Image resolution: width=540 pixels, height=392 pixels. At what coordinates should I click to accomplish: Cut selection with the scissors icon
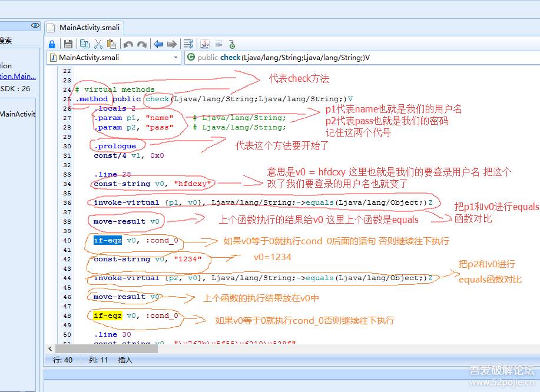click(98, 44)
